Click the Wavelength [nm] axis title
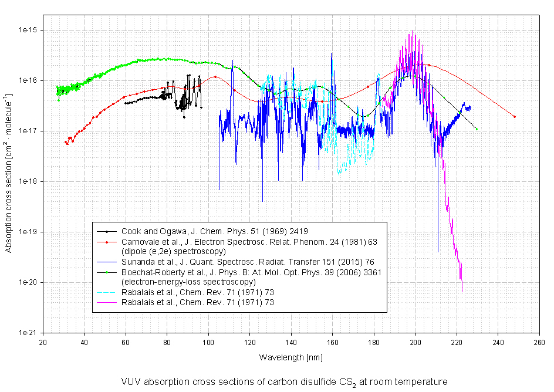Screen dimensions: 554x392 click(x=291, y=357)
